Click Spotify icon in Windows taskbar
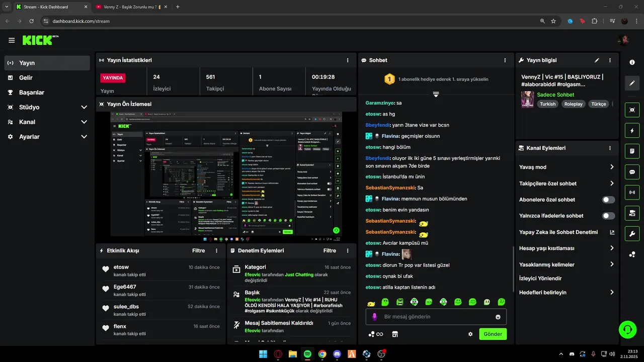 click(x=307, y=354)
